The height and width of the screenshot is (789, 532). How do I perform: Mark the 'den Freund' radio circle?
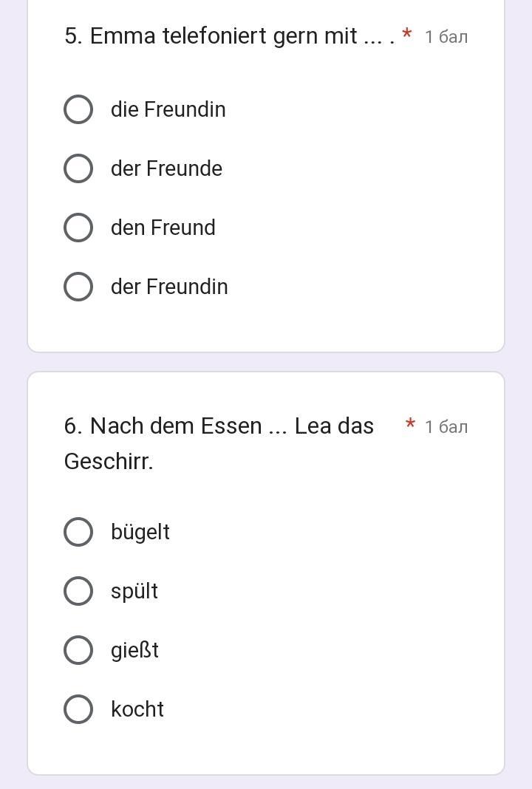(78, 228)
